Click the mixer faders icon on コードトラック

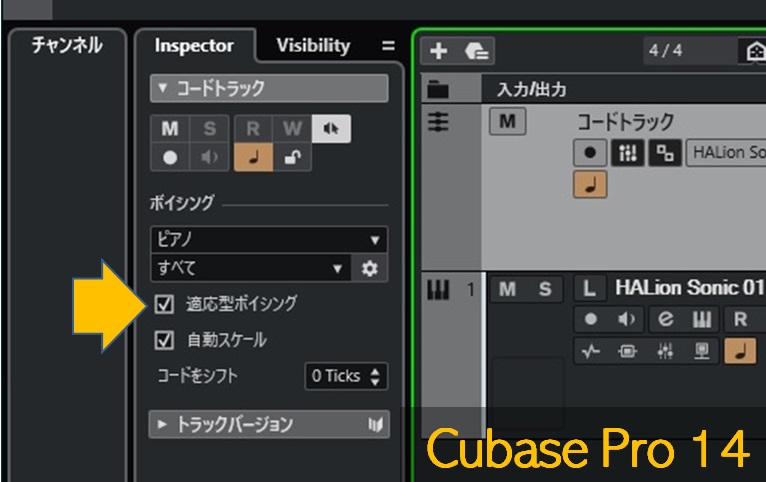(628, 153)
